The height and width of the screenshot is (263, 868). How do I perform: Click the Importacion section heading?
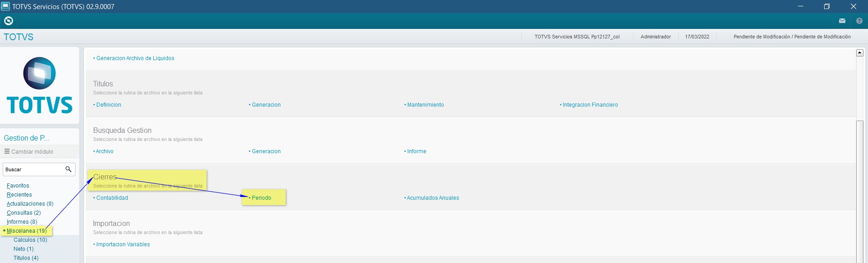tap(111, 224)
